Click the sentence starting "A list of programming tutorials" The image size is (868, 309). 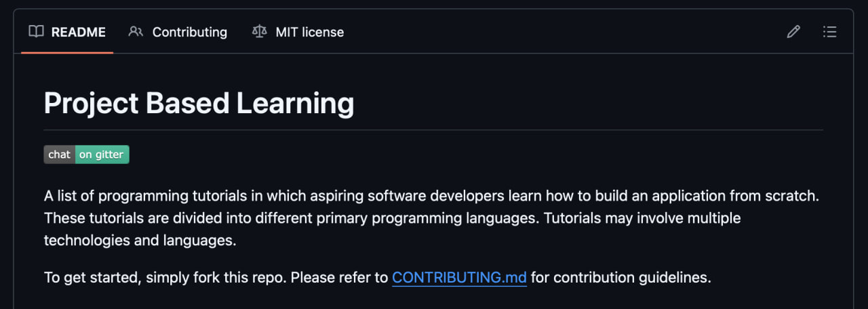[432, 196]
